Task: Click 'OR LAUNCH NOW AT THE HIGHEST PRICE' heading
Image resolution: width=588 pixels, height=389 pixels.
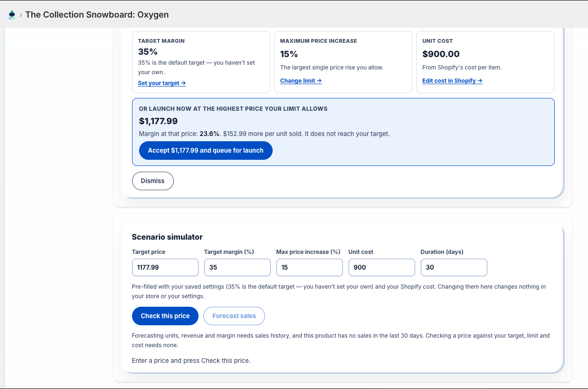Action: click(233, 109)
